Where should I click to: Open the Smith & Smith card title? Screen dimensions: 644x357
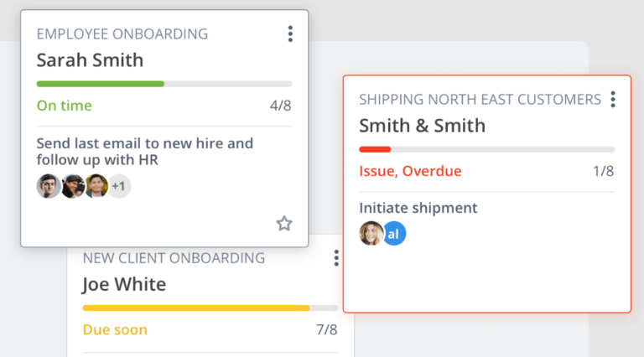click(422, 126)
